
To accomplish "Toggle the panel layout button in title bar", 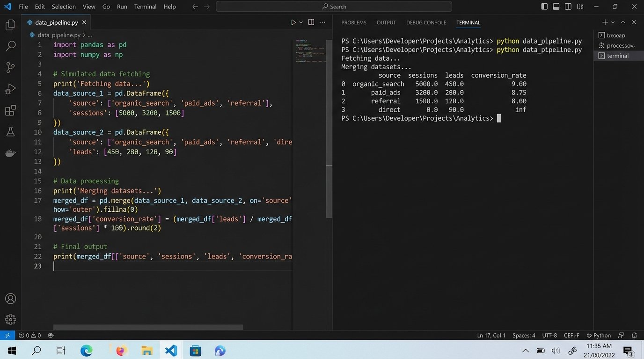I will [x=556, y=7].
